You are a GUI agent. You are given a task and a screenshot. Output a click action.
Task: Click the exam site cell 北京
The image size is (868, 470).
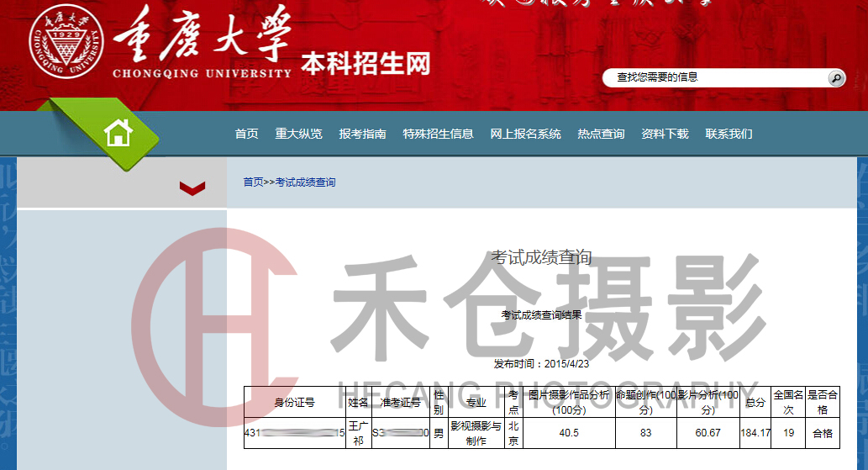click(513, 433)
